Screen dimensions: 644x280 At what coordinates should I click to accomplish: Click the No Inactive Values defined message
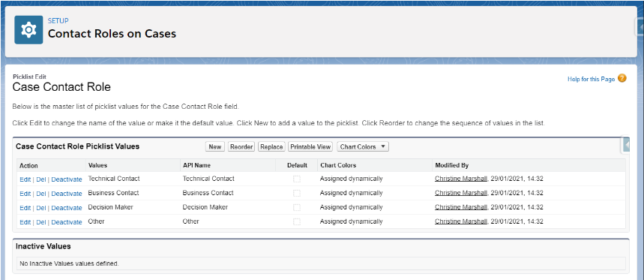(x=69, y=263)
